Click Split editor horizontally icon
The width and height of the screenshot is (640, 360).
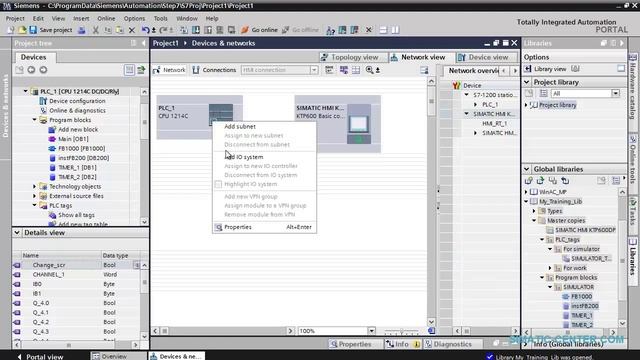(383, 30)
